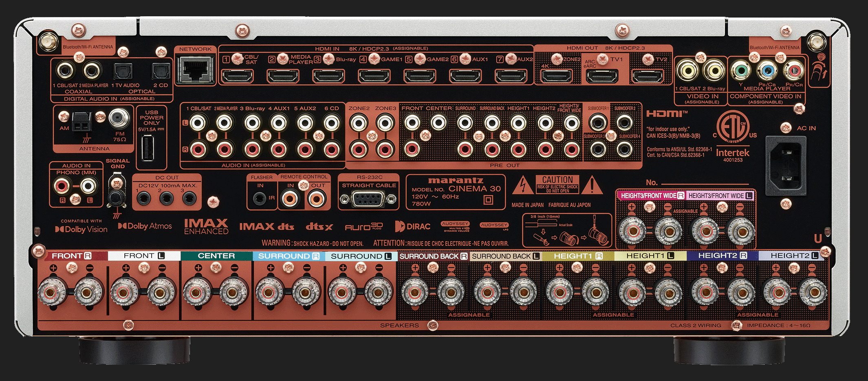Click the green Y component video jack

[741, 71]
